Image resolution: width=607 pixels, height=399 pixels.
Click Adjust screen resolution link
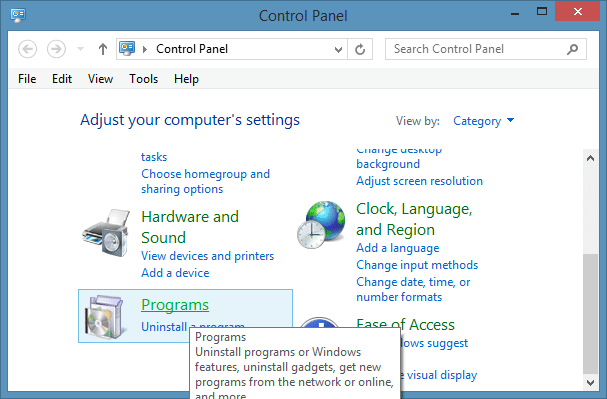(x=419, y=181)
